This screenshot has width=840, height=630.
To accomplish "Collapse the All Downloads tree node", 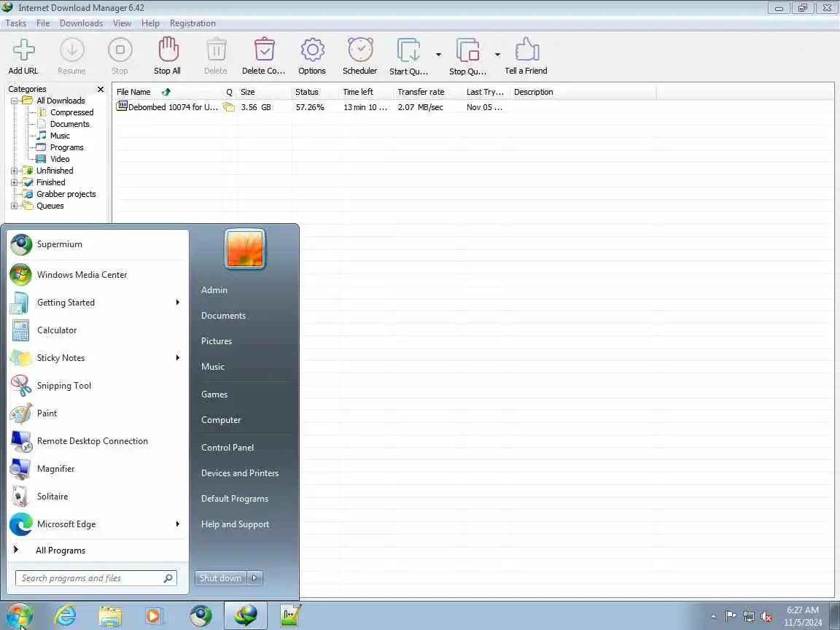I will [x=15, y=101].
